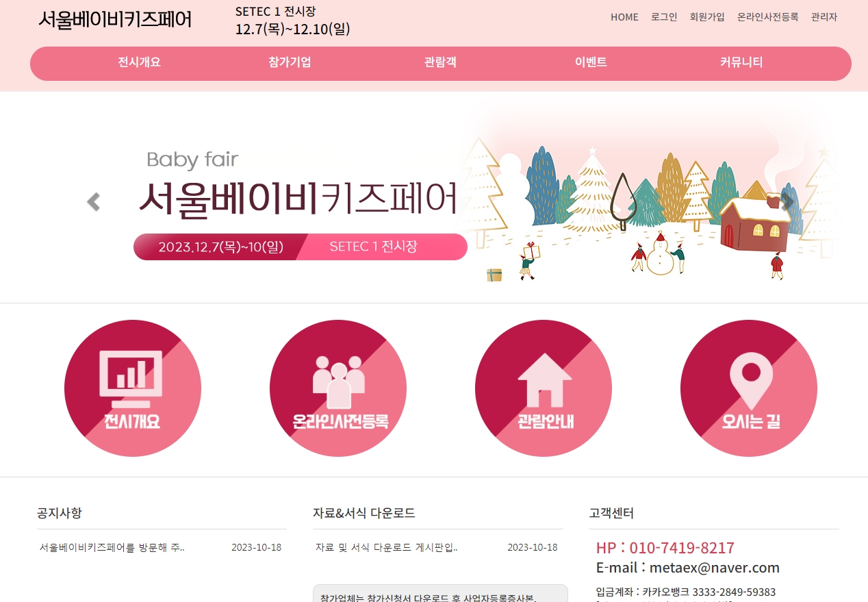Open the 오시는 길 location pin icon
Screen dimensions: 868x602
click(x=749, y=388)
